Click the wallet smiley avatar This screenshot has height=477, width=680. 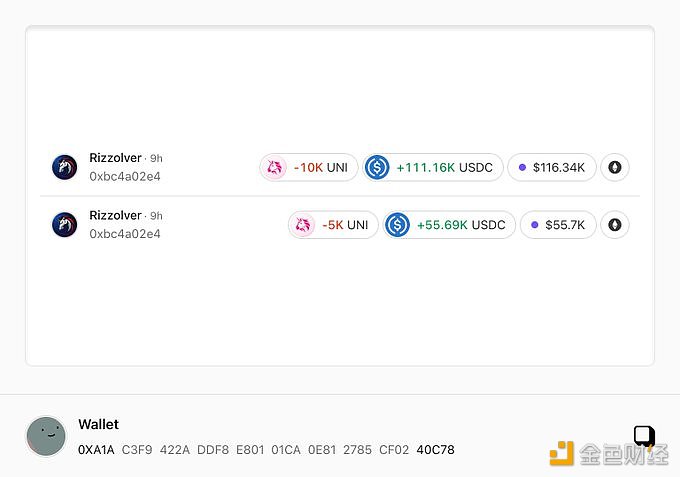[x=46, y=437]
